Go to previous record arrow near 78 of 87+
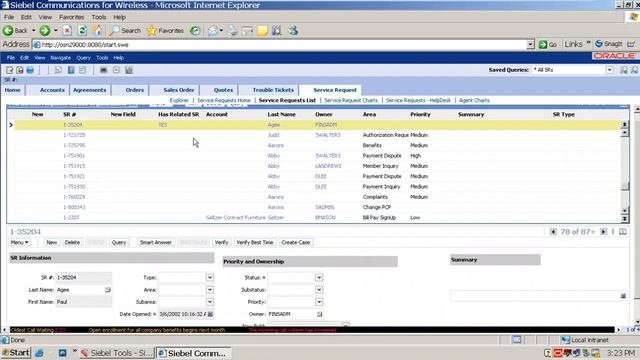This screenshot has width=640, height=360. (553, 231)
